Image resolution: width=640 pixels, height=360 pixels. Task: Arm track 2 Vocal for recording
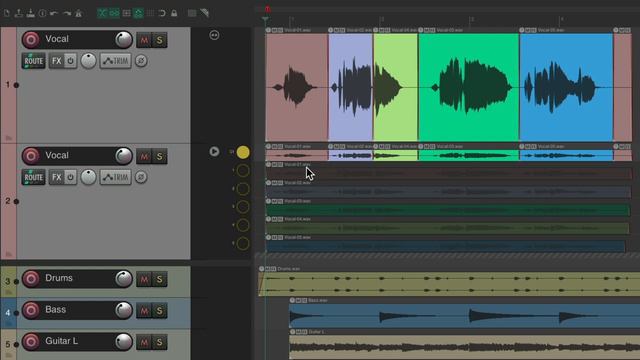[31, 156]
